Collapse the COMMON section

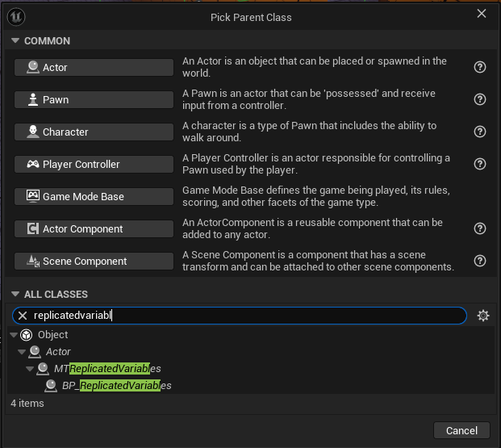[x=15, y=40]
